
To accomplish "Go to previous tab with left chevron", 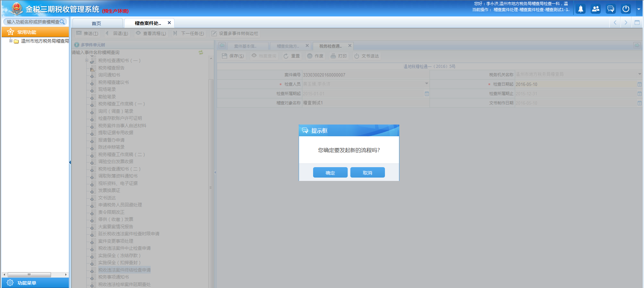I will 615,22.
